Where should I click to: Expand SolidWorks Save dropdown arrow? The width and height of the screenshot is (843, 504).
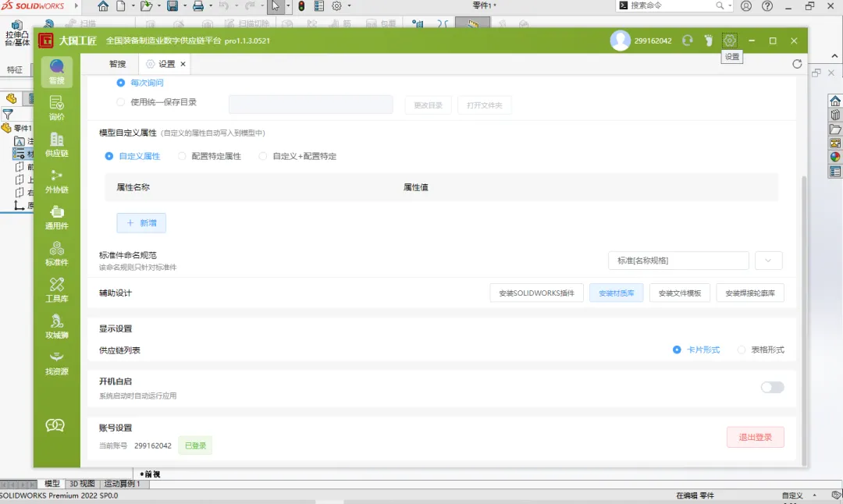(185, 6)
